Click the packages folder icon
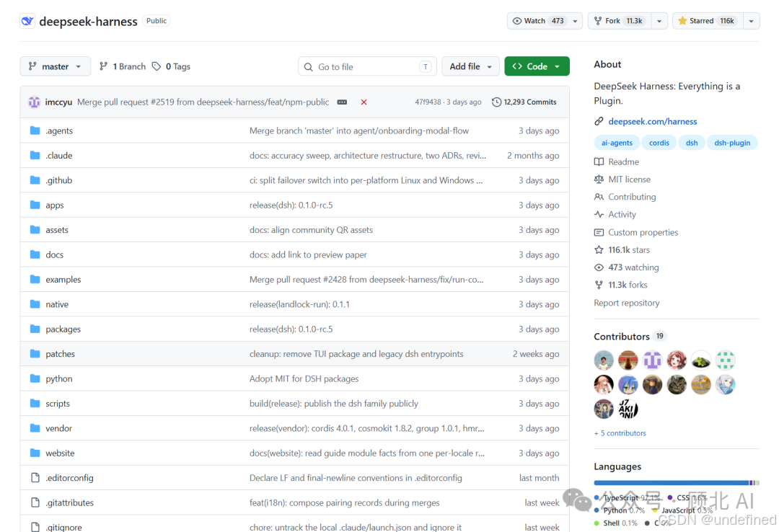Image resolution: width=779 pixels, height=532 pixels. (35, 329)
